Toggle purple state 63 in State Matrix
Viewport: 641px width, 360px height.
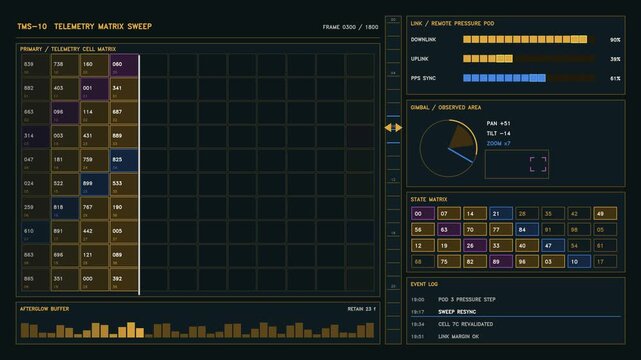click(x=449, y=230)
